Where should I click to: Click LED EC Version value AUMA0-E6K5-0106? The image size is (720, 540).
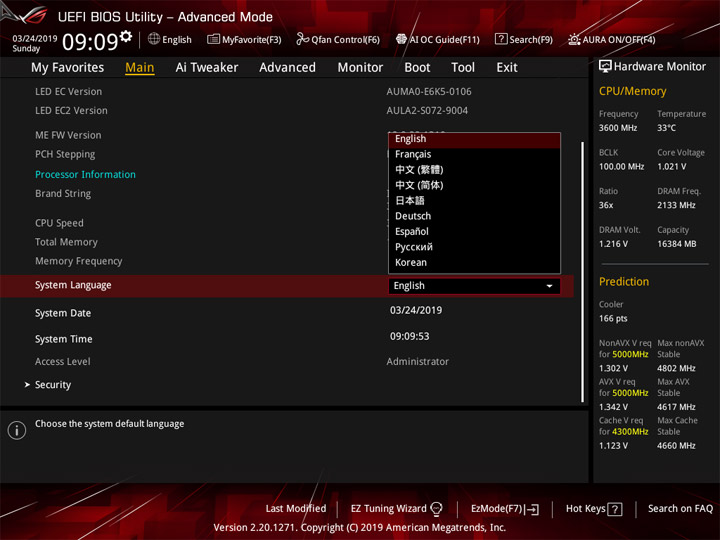click(429, 91)
